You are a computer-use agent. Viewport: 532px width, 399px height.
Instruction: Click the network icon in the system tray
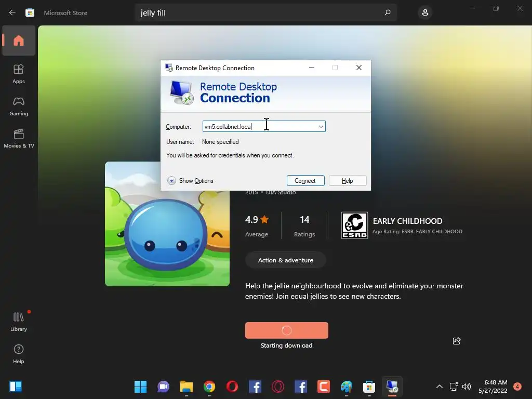pos(454,387)
